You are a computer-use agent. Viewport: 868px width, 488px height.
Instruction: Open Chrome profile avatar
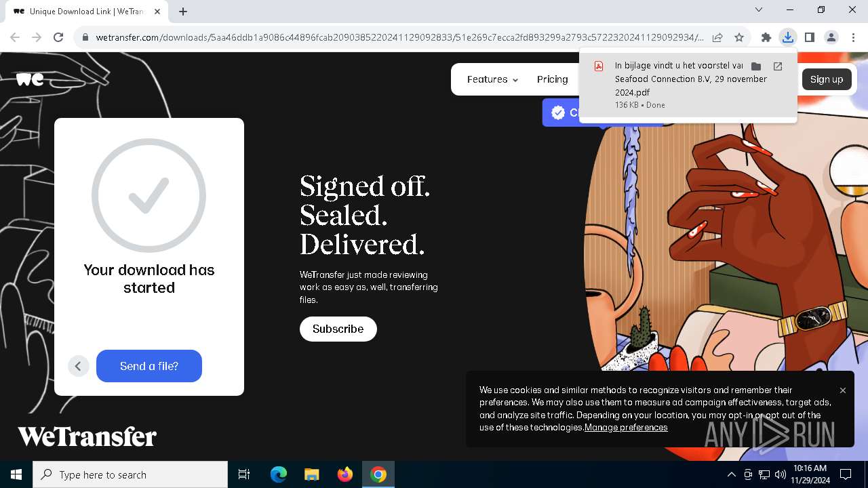(831, 37)
